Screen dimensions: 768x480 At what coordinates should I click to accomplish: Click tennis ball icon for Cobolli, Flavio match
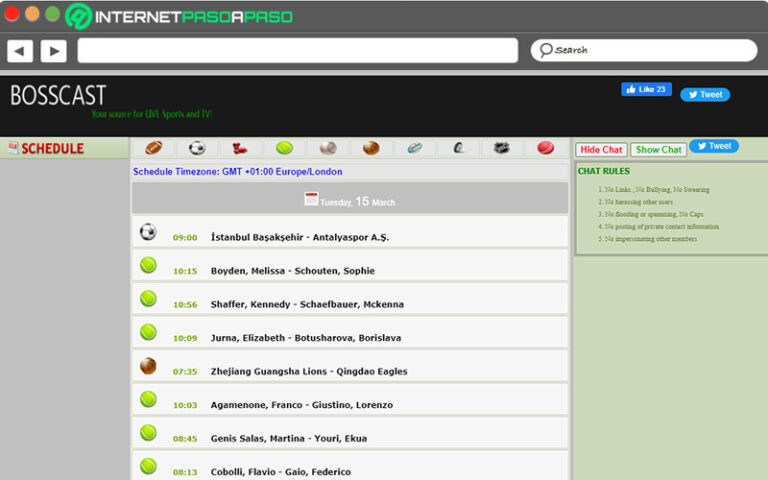(148, 466)
